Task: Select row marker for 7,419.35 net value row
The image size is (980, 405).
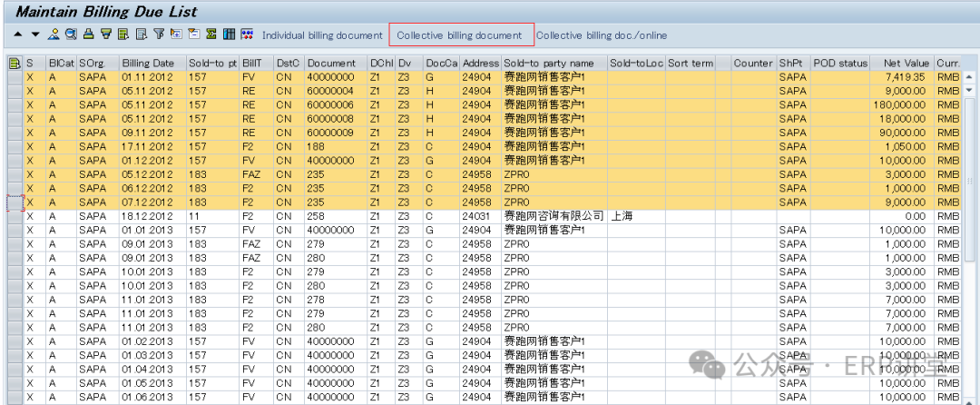Action: point(15,77)
